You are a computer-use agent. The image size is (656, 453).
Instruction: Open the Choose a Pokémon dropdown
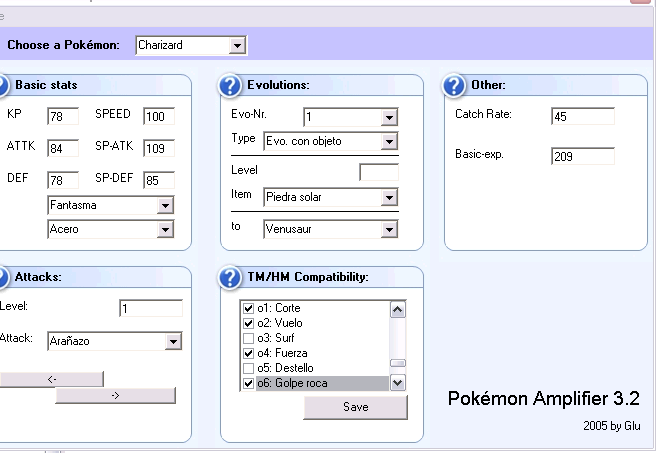pyautogui.click(x=237, y=45)
